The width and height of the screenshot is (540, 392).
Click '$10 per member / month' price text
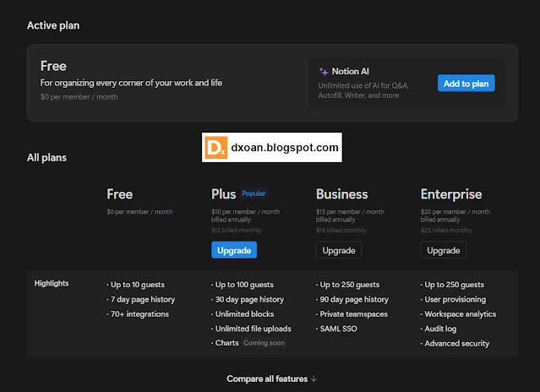246,212
